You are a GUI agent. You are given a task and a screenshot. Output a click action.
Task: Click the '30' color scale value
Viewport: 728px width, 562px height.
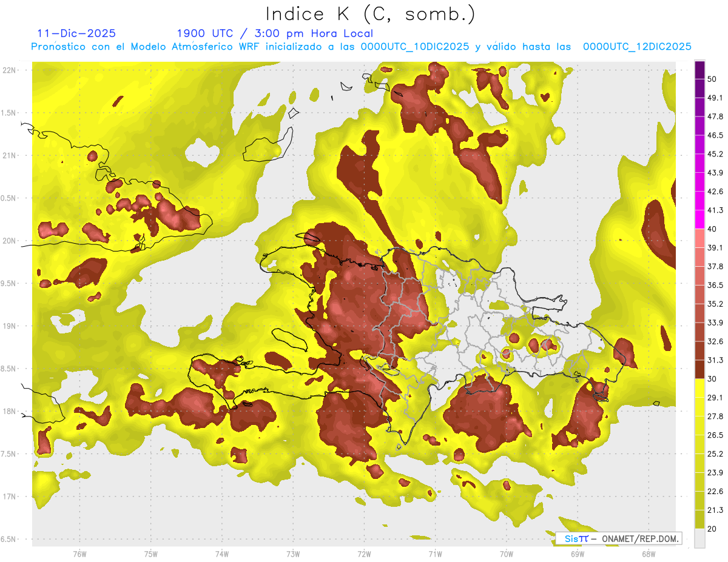point(713,379)
